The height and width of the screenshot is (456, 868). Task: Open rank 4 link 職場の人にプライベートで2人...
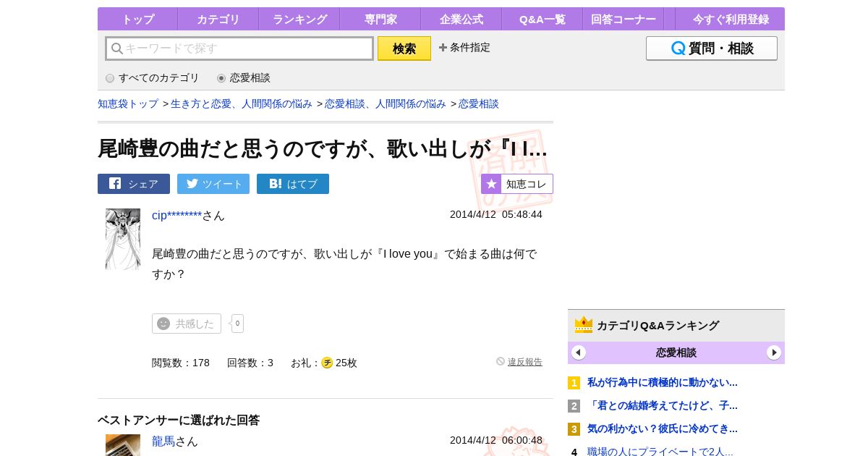point(660,452)
